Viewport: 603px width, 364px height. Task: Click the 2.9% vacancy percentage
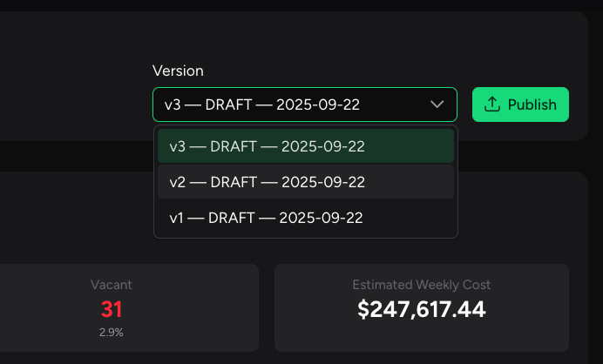(112, 333)
